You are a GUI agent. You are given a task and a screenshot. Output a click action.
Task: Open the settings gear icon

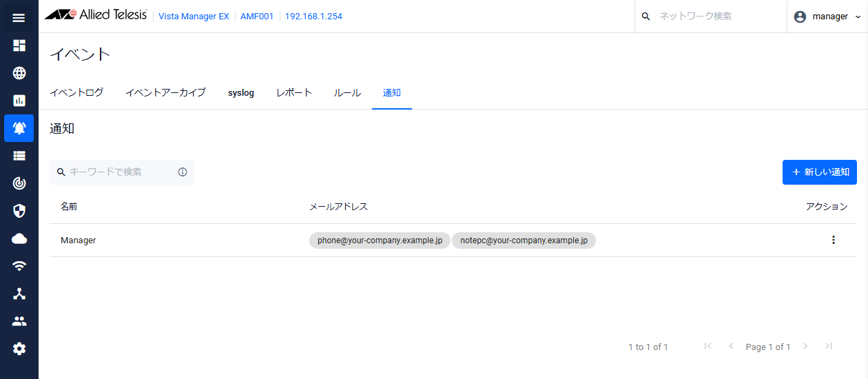tap(19, 349)
